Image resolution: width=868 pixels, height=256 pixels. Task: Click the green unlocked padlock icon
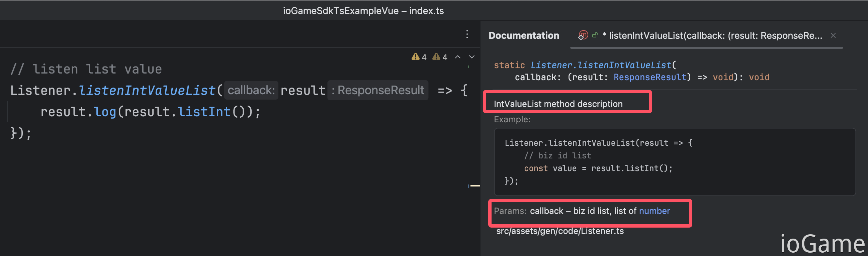click(x=595, y=35)
